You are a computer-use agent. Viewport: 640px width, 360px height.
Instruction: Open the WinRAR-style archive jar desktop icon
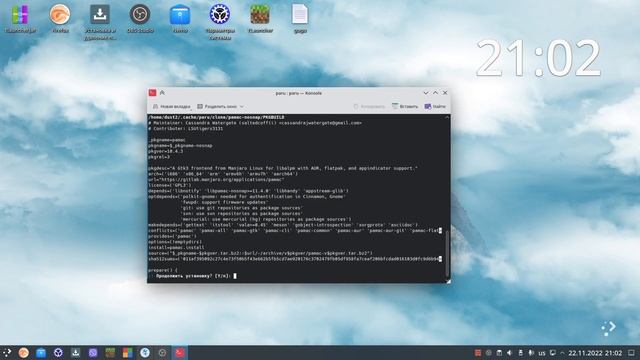(20, 18)
